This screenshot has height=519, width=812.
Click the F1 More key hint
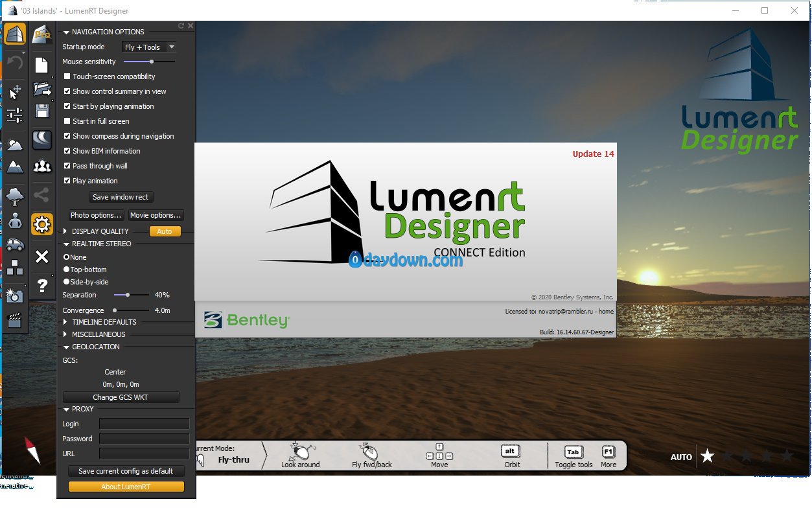click(609, 456)
